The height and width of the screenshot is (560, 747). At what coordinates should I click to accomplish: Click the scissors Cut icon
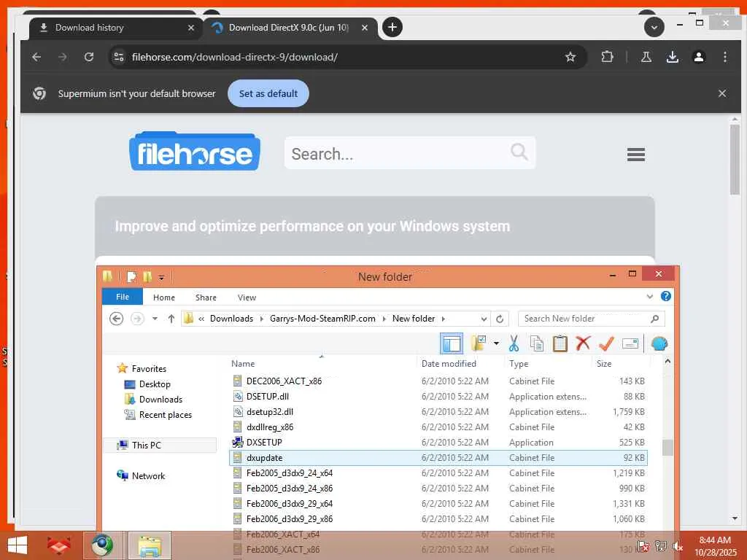(514, 343)
